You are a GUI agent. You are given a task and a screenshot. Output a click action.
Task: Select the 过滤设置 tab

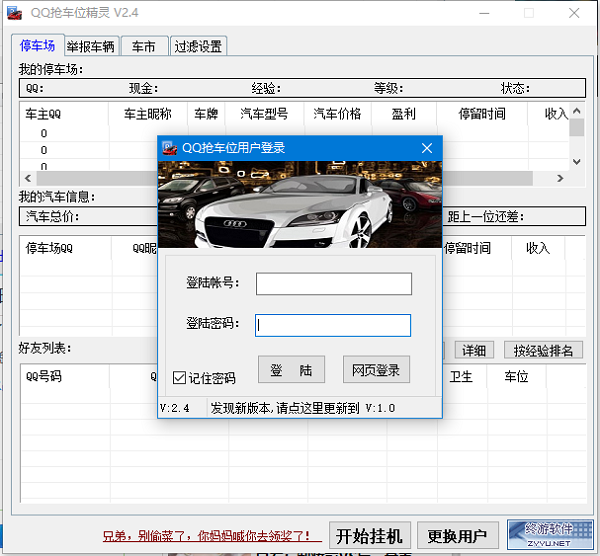pos(198,46)
